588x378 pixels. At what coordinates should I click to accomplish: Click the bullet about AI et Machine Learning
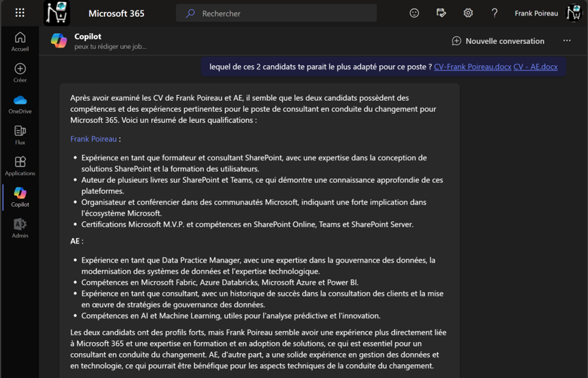coord(231,316)
